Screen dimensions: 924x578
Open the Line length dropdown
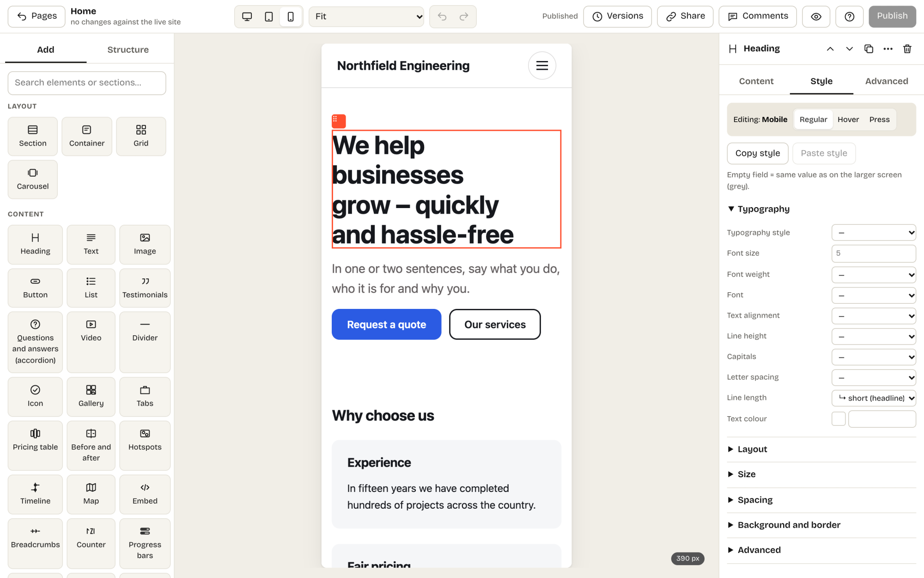pyautogui.click(x=874, y=398)
